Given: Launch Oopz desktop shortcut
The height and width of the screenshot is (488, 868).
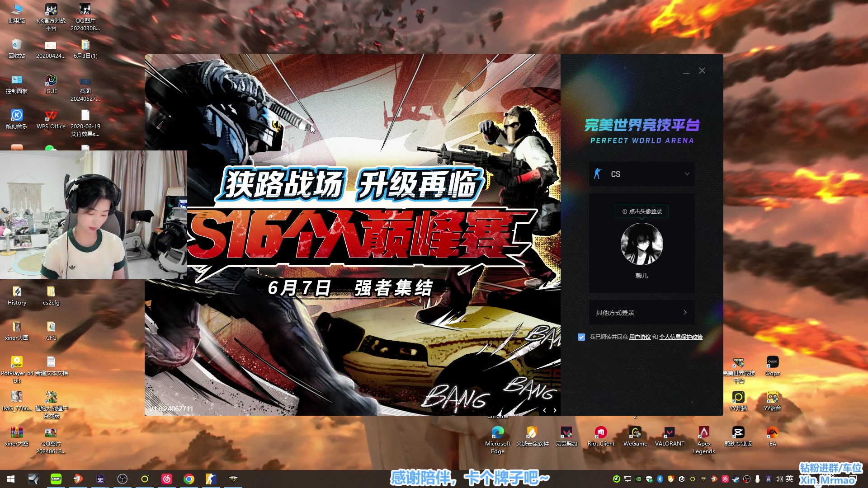Looking at the screenshot, I should (773, 366).
